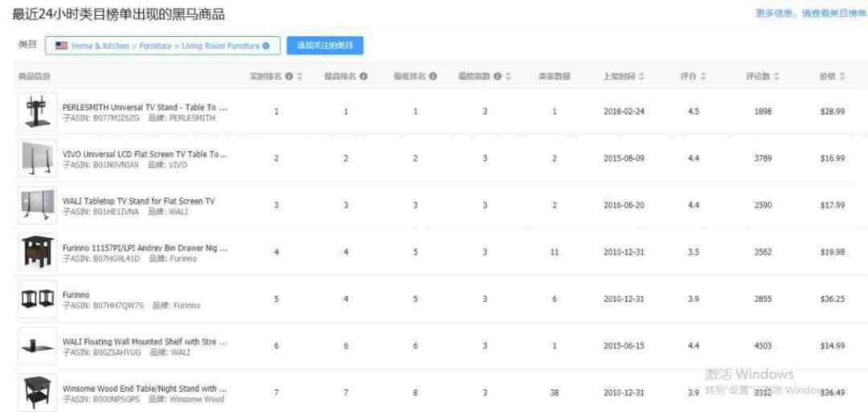
Task: Click the small round icon ending the category path
Action: click(266, 47)
